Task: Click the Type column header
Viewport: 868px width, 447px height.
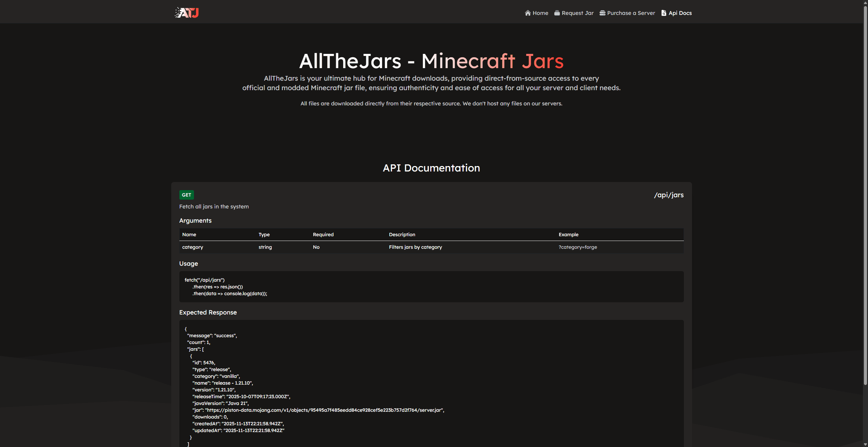Action: (x=264, y=235)
